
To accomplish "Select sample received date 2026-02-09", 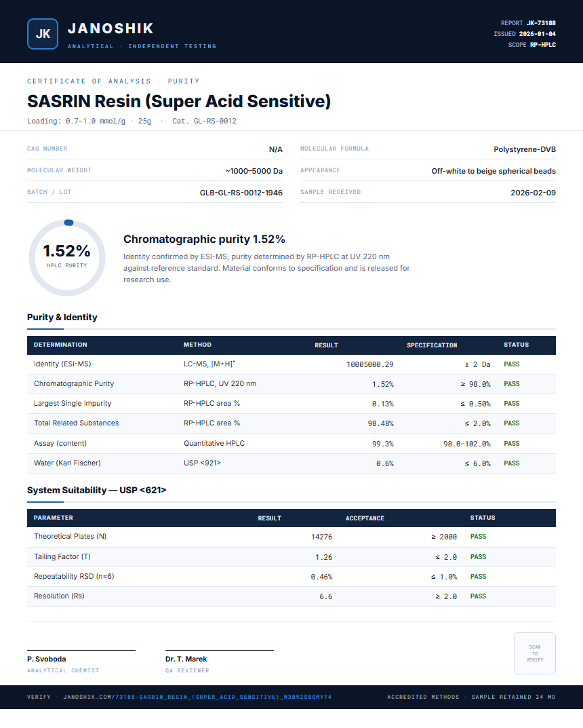I will coord(533,193).
